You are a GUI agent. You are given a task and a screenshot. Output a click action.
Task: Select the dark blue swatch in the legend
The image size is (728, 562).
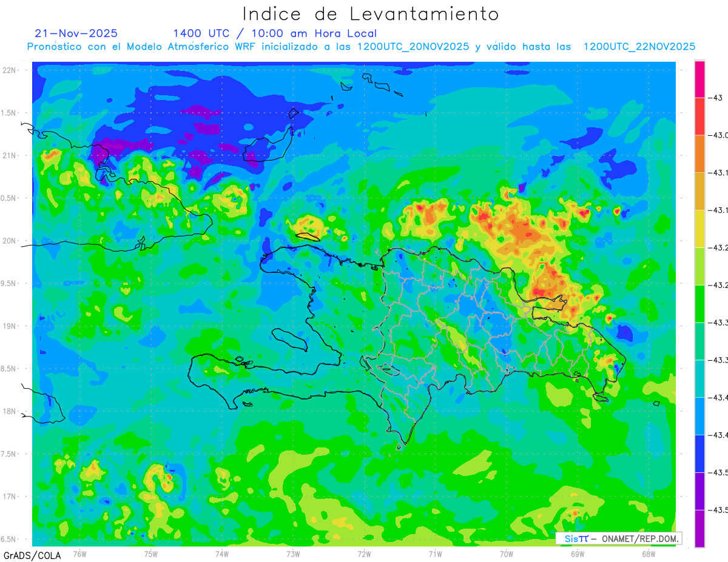point(699,454)
